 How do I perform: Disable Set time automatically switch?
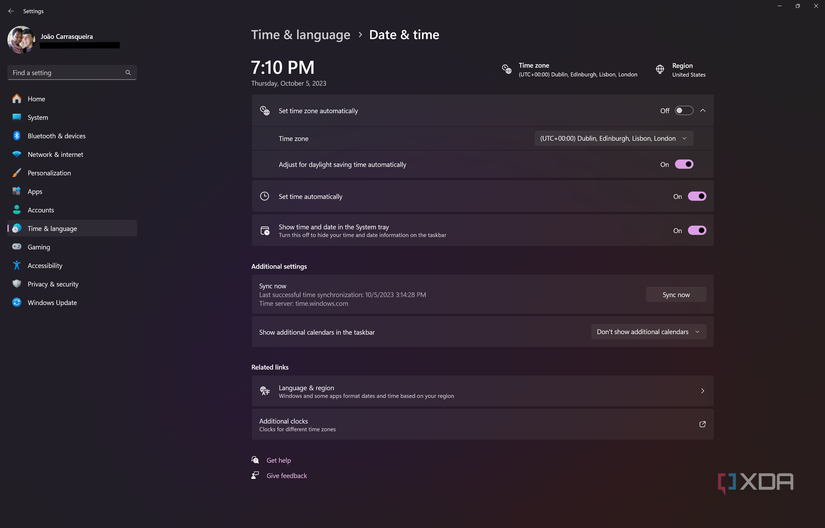(697, 197)
